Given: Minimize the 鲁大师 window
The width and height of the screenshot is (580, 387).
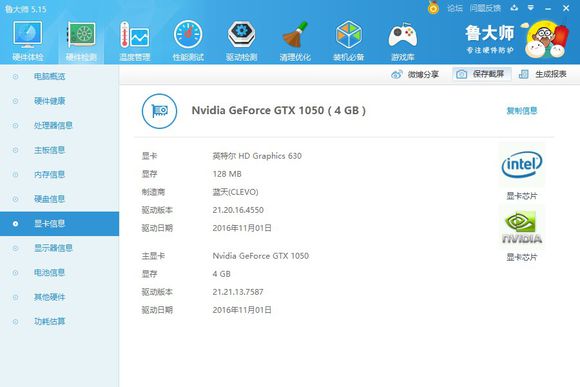Looking at the screenshot, I should (548, 8).
